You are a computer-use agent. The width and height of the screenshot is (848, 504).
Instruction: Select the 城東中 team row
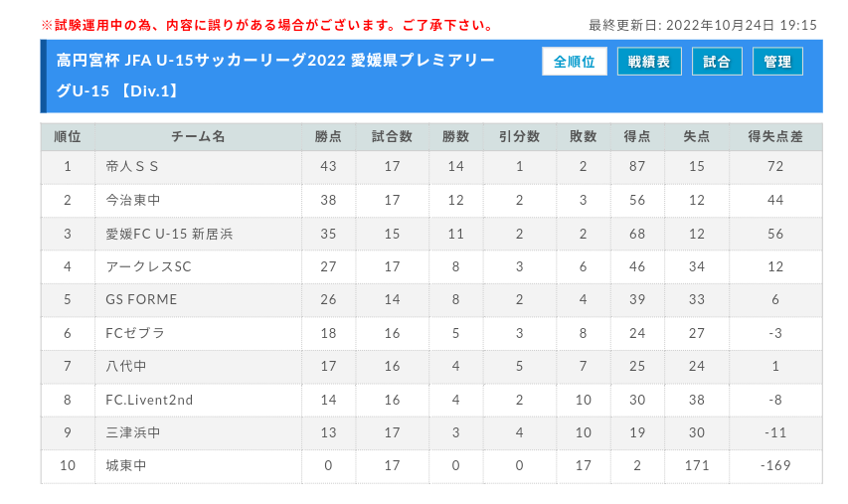click(x=126, y=466)
